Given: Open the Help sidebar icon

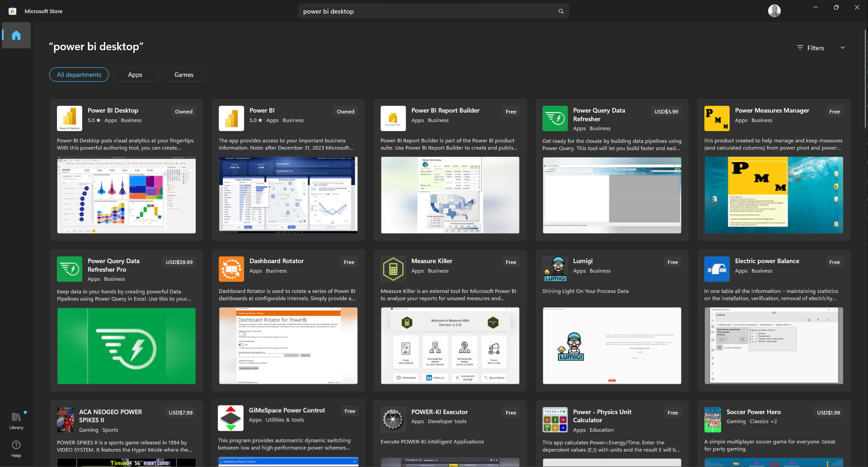Looking at the screenshot, I should coord(16,449).
